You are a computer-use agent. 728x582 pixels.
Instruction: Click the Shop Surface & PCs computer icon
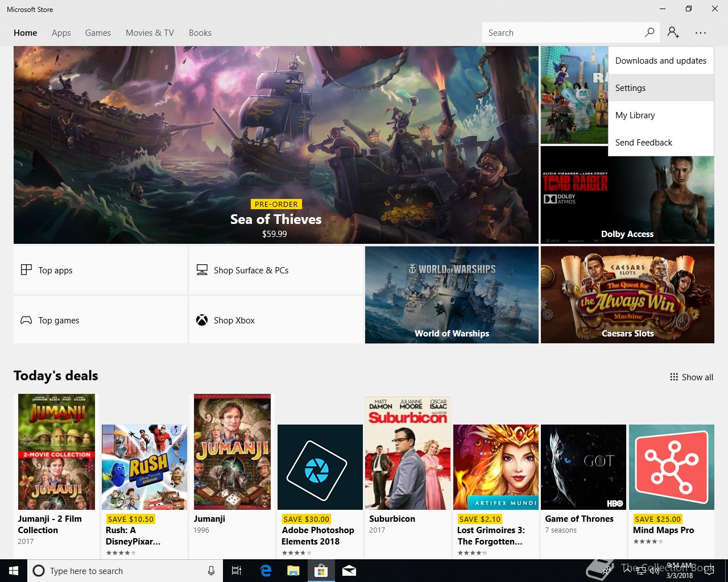(x=202, y=270)
